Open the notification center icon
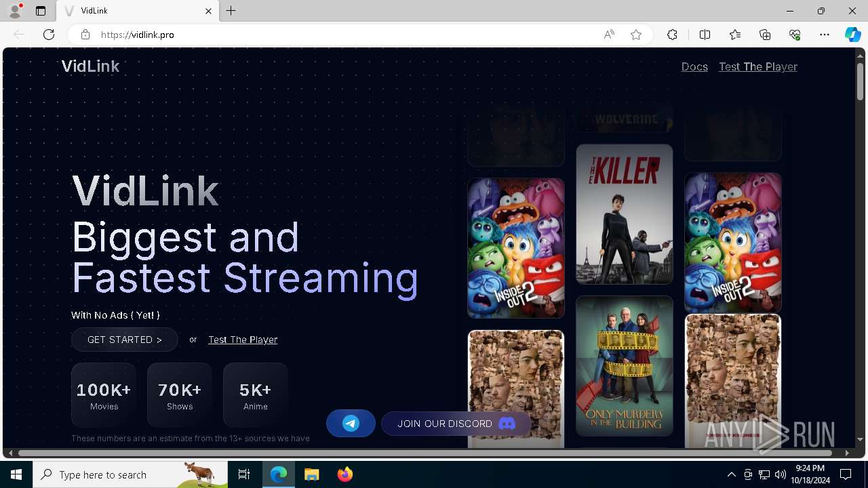The image size is (868, 488). 846,474
